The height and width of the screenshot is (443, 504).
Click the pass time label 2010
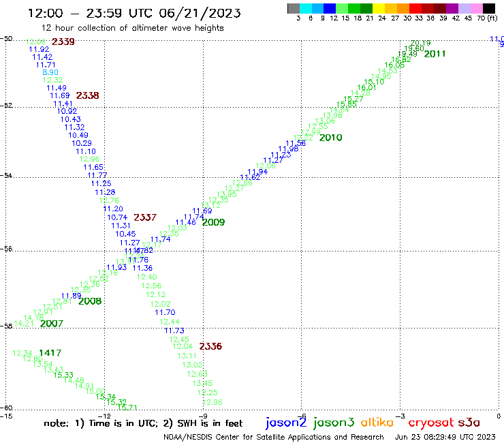tap(331, 138)
